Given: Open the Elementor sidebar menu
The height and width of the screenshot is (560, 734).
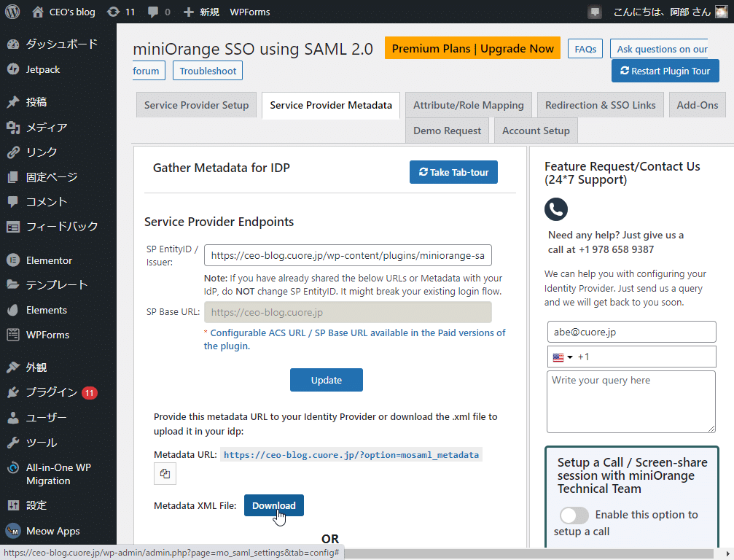Looking at the screenshot, I should pos(49,260).
